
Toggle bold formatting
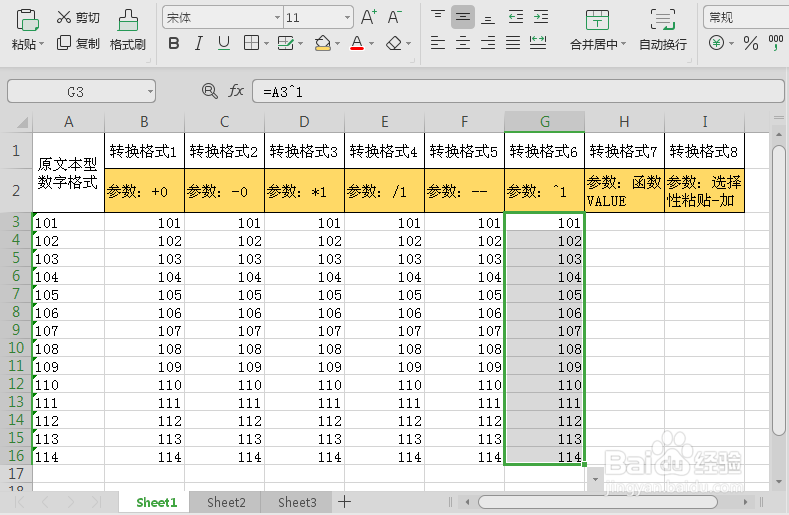(174, 43)
